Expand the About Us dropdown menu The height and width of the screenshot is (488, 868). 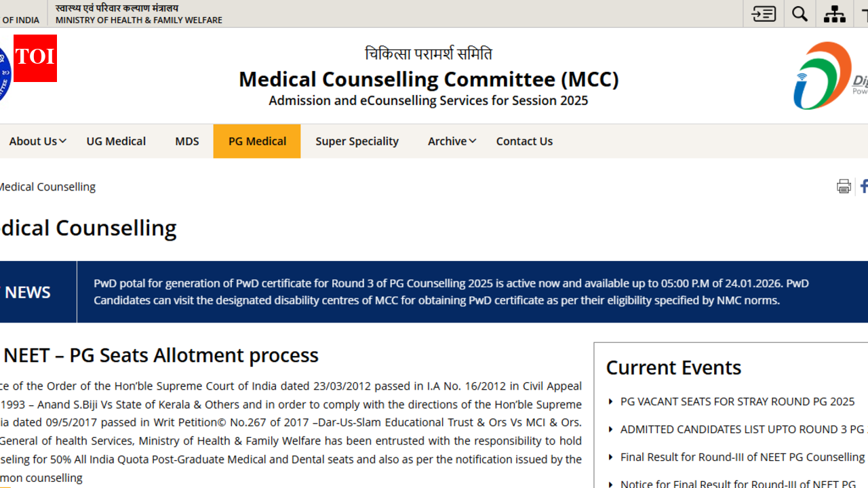coord(37,141)
